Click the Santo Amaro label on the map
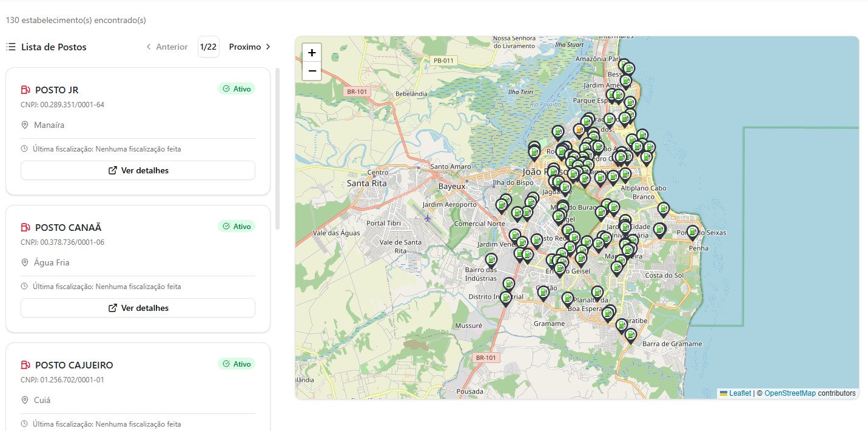The width and height of the screenshot is (868, 443). pyautogui.click(x=451, y=167)
